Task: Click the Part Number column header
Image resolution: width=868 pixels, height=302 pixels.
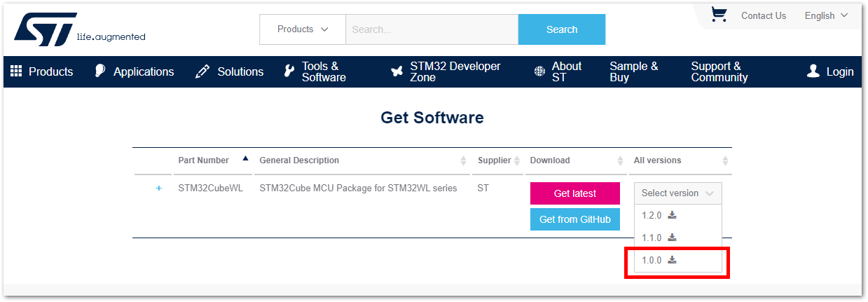Action: [204, 160]
